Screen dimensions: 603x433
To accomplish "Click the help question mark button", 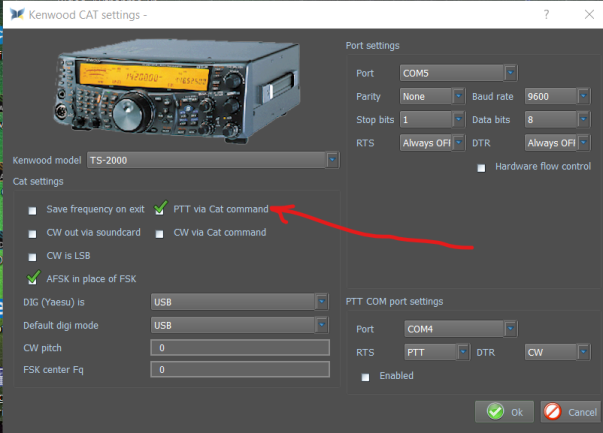I will pyautogui.click(x=546, y=15).
